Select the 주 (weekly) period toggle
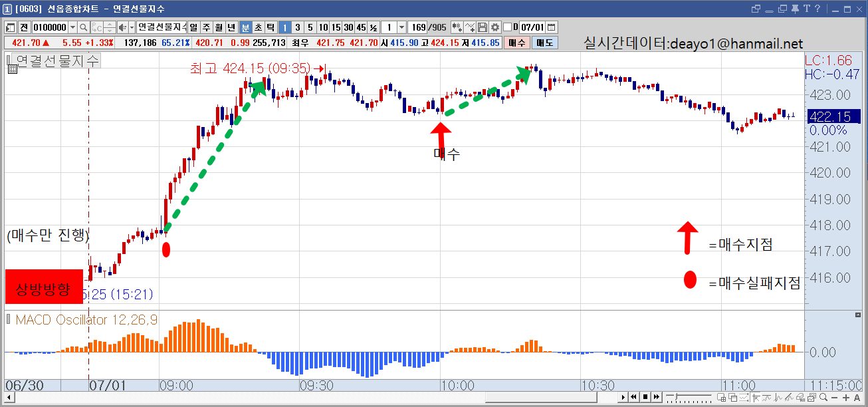The image size is (868, 407). tap(206, 27)
